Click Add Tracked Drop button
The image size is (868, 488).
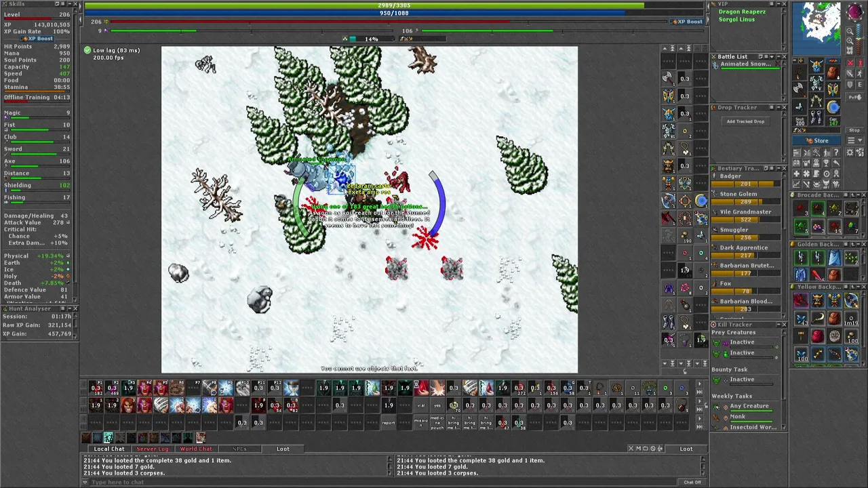pyautogui.click(x=745, y=121)
